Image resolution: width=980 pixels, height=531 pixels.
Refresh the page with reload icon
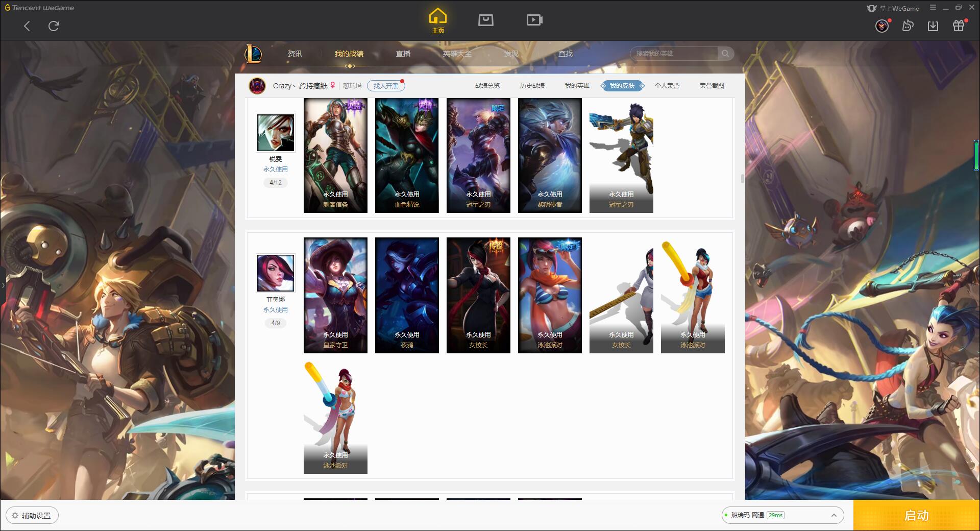[x=54, y=26]
